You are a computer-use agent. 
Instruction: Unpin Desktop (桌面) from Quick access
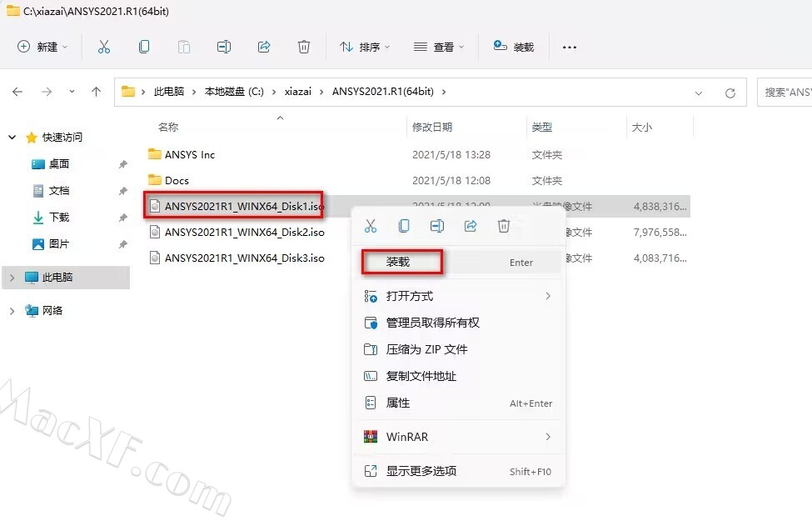(122, 164)
